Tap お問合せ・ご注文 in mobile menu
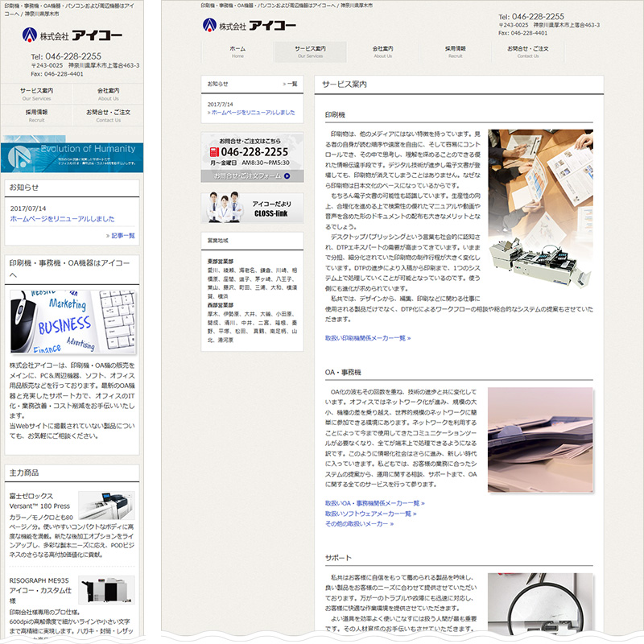The height and width of the screenshot is (644, 644). tap(108, 115)
